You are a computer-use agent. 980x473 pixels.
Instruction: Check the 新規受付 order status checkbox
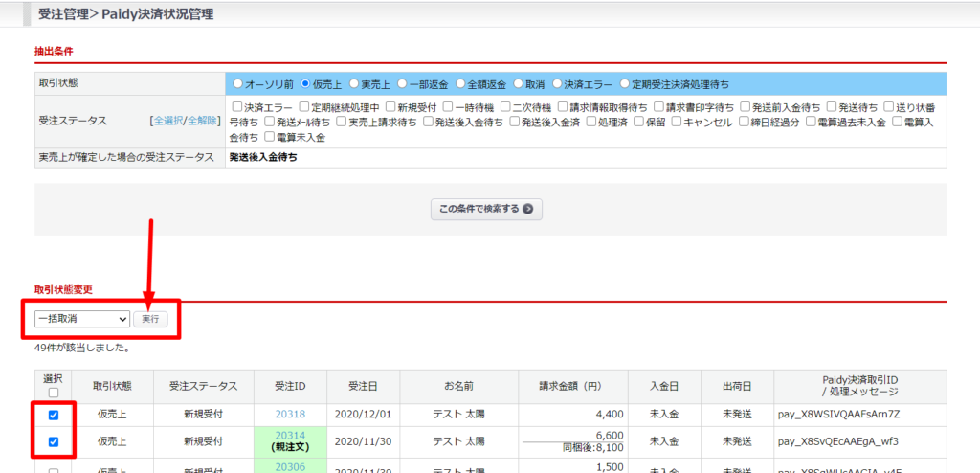point(390,106)
